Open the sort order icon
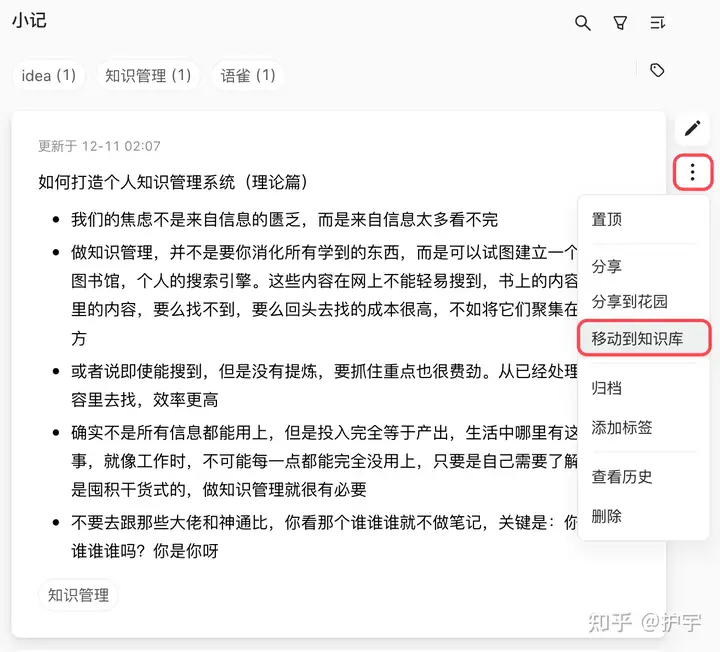 pyautogui.click(x=657, y=22)
